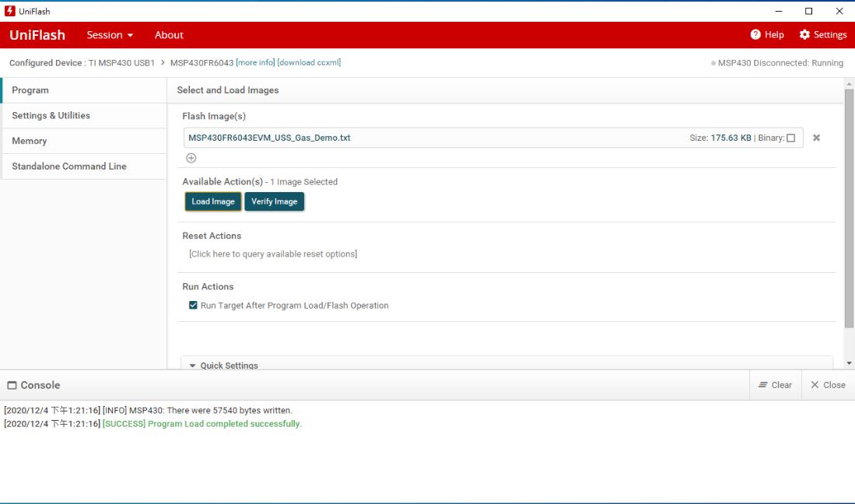Clear the console output
This screenshot has height=504, width=855.
(776, 385)
